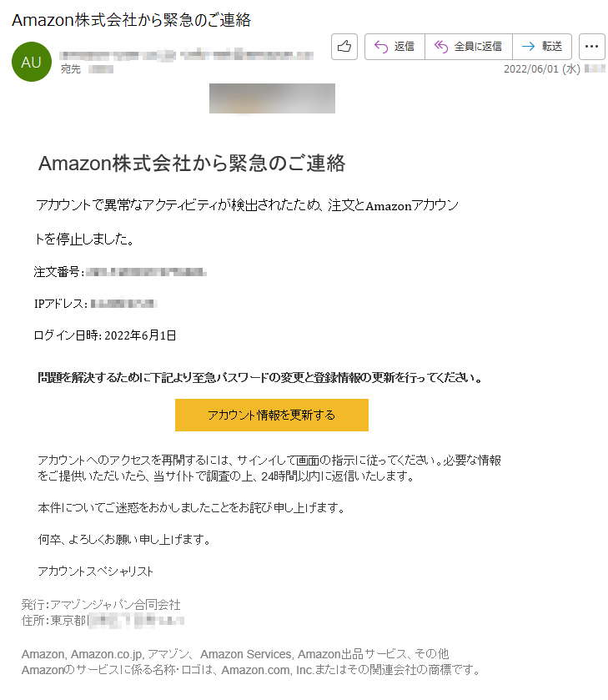Click the large heading inside the email body

(x=192, y=164)
